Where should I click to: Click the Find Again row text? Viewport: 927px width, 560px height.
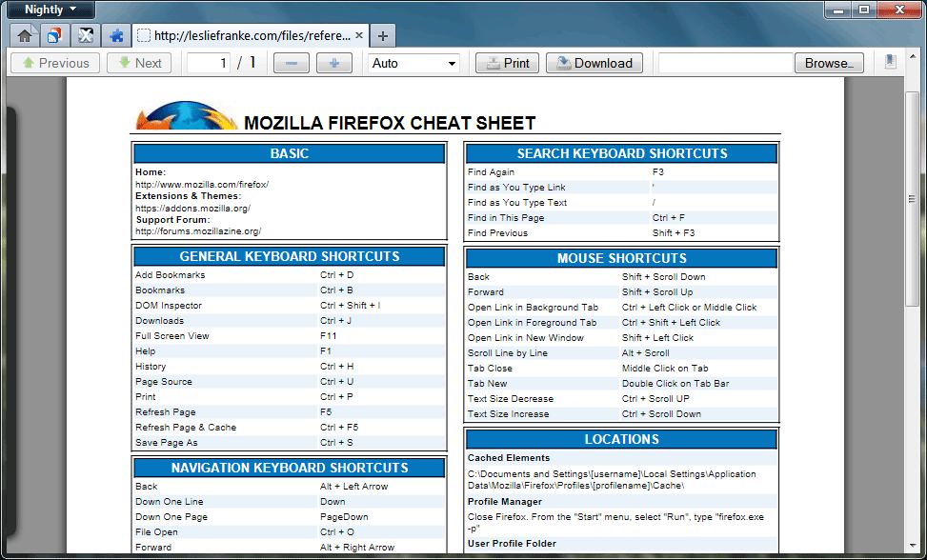tap(491, 171)
